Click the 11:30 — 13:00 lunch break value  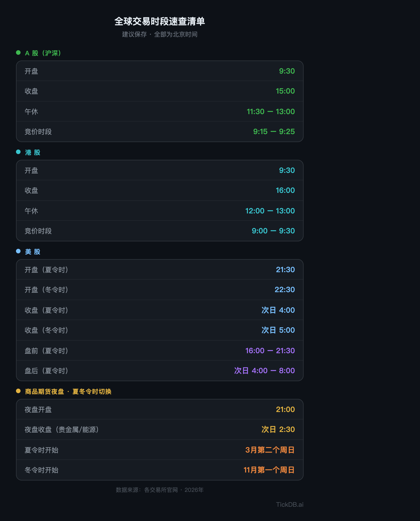[270, 112]
